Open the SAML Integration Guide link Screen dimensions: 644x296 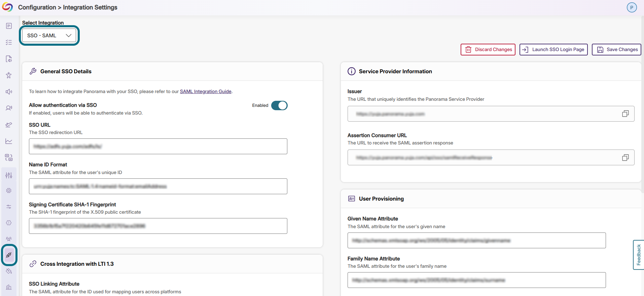coord(206,91)
